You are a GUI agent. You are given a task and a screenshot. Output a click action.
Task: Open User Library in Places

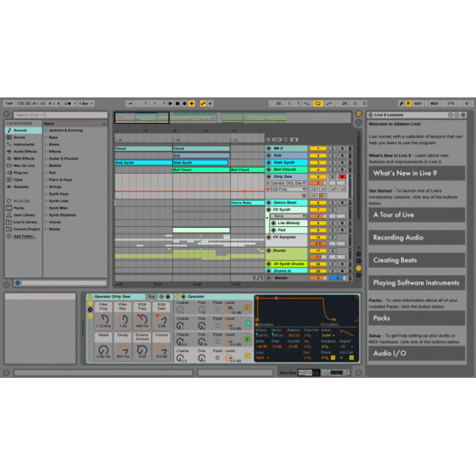click(x=23, y=215)
